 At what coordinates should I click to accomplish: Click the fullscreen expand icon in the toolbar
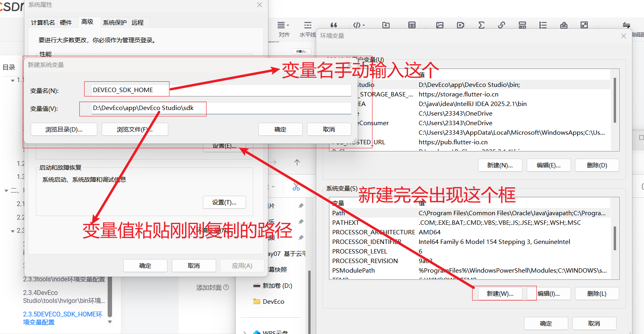click(584, 25)
